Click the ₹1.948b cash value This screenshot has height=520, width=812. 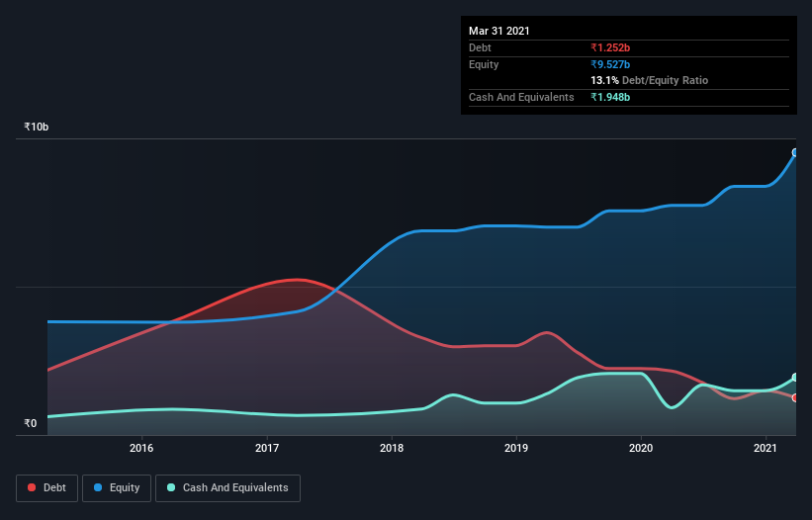pos(610,97)
